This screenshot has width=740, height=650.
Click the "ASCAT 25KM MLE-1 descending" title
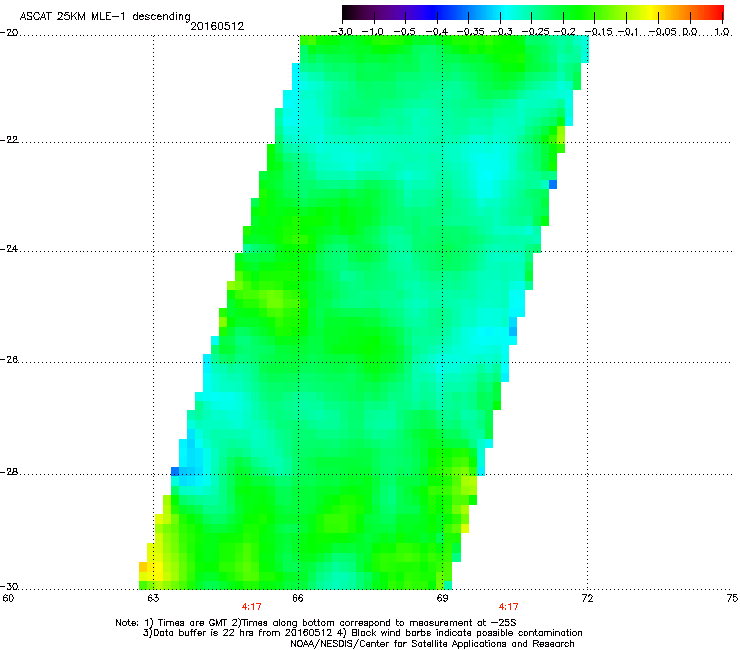tap(105, 17)
